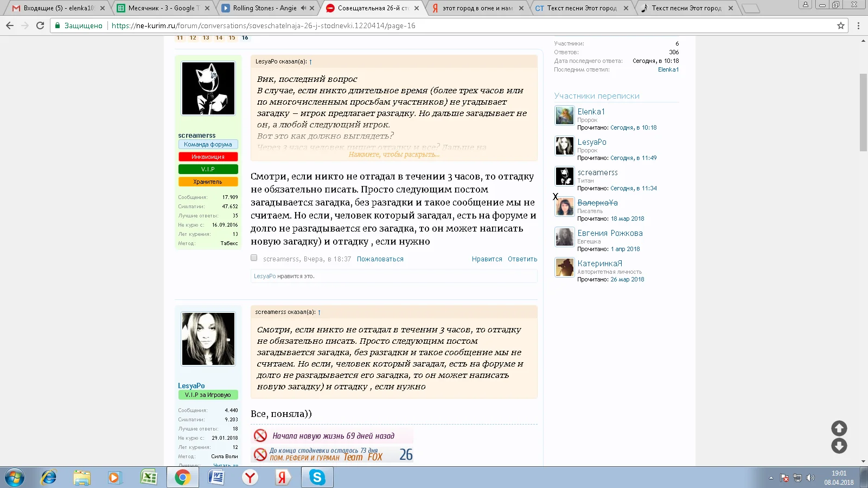Remove ВалеркаYa using the X mark

click(555, 197)
